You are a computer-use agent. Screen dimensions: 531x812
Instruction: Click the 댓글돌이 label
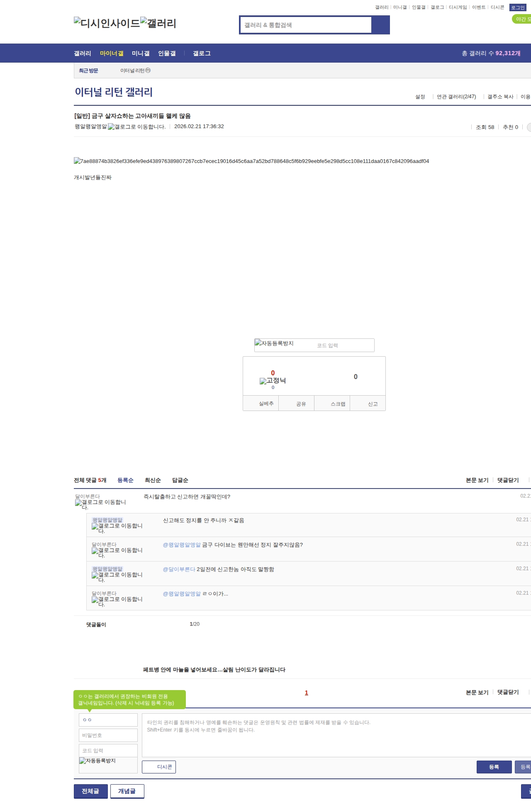(96, 625)
